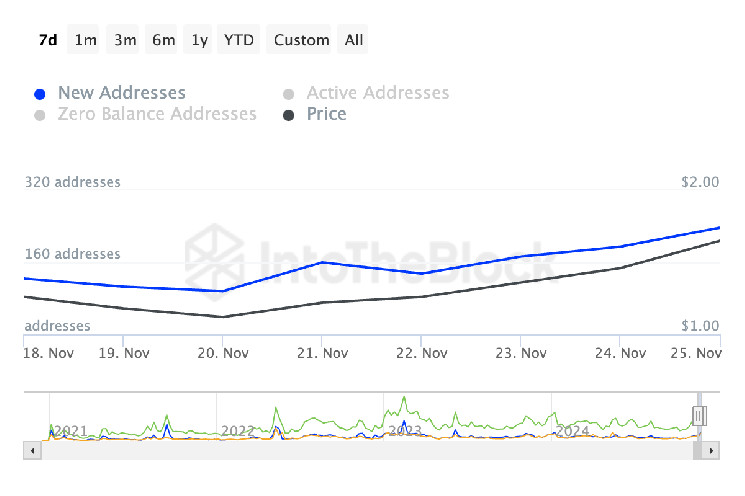Screen dimensions: 745x496
Task: Show All historical data
Action: click(x=353, y=39)
